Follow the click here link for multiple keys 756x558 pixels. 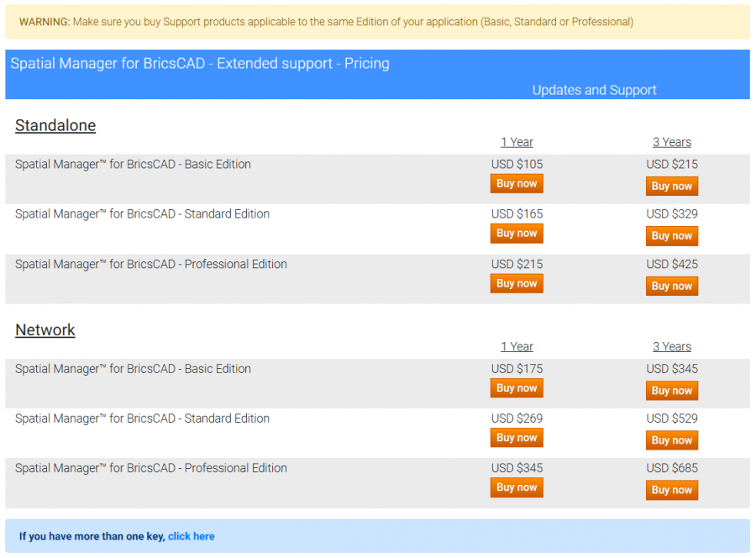pyautogui.click(x=191, y=535)
